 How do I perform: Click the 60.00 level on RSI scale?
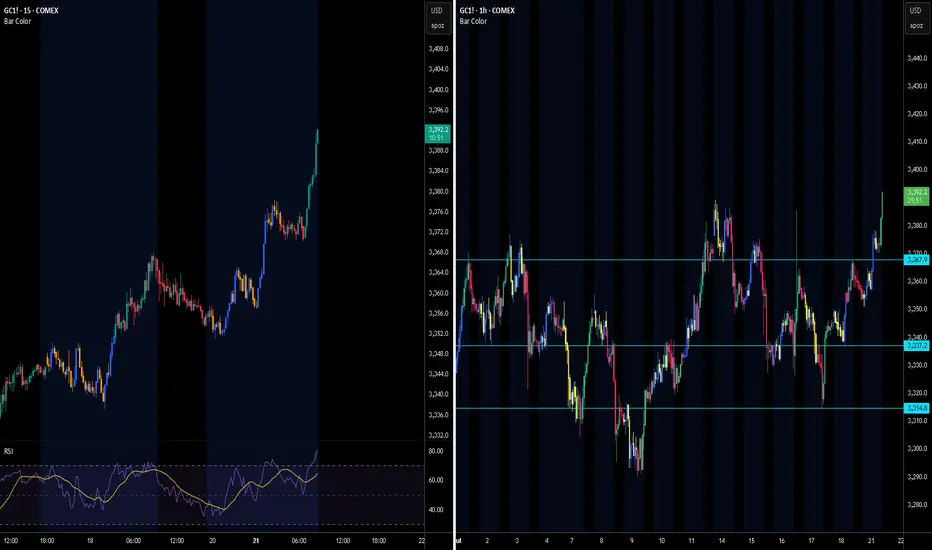point(436,480)
